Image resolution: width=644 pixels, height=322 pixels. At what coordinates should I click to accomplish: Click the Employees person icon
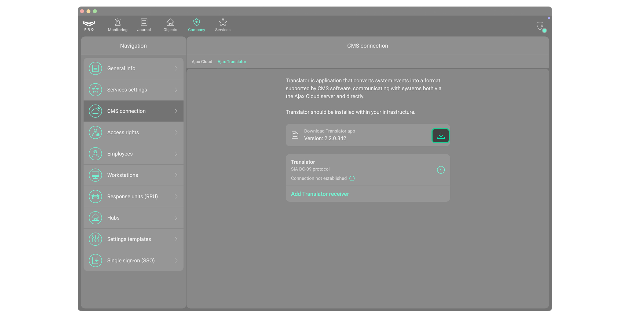95,154
